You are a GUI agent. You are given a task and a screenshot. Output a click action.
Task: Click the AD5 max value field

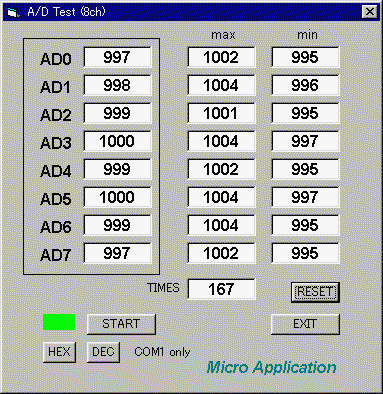pyautogui.click(x=221, y=197)
